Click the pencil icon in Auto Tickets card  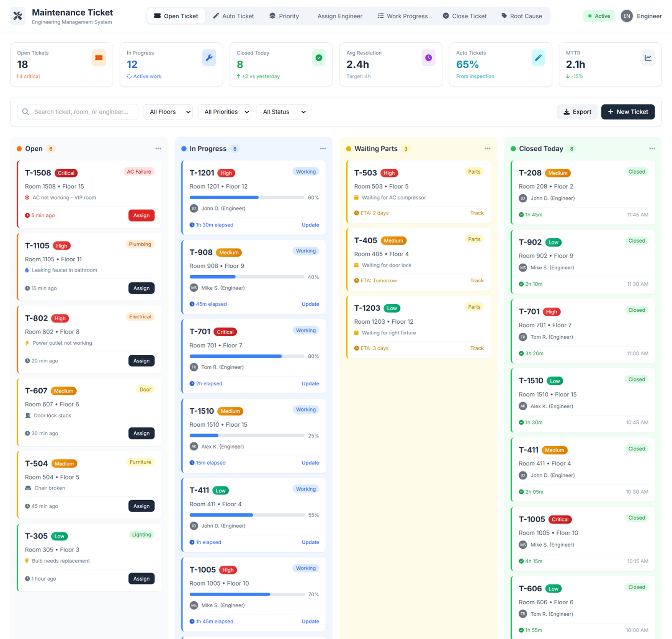(538, 58)
